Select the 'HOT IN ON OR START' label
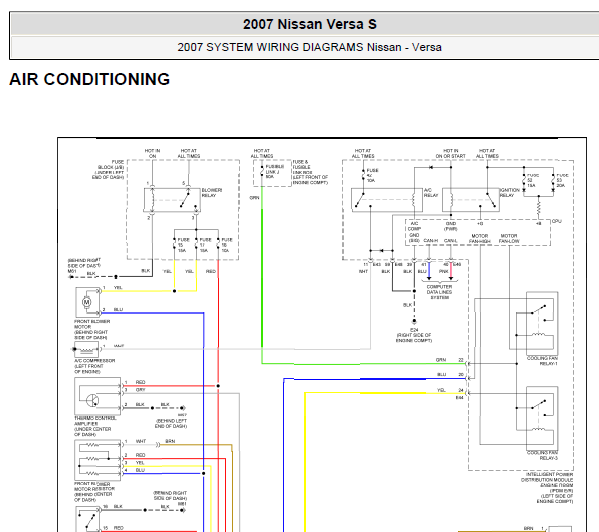599x532 pixels. coord(451,154)
